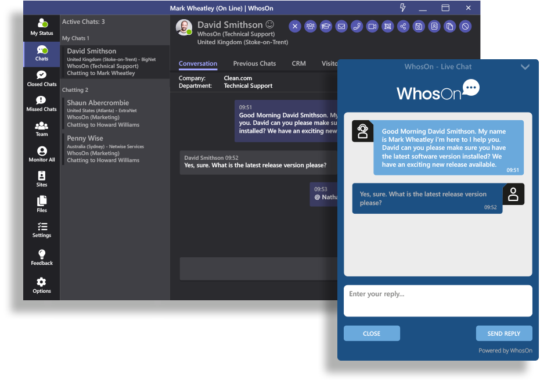This screenshot has height=392, width=540.
Task: Click the lightning bolt icon in title bar
Action: click(x=402, y=8)
